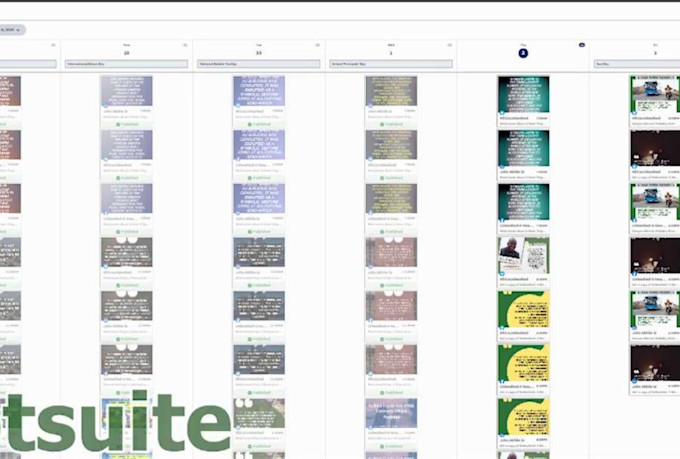Open Thursday's first green and yellow post
Image resolution: width=680 pixels, height=459 pixels.
523,317
